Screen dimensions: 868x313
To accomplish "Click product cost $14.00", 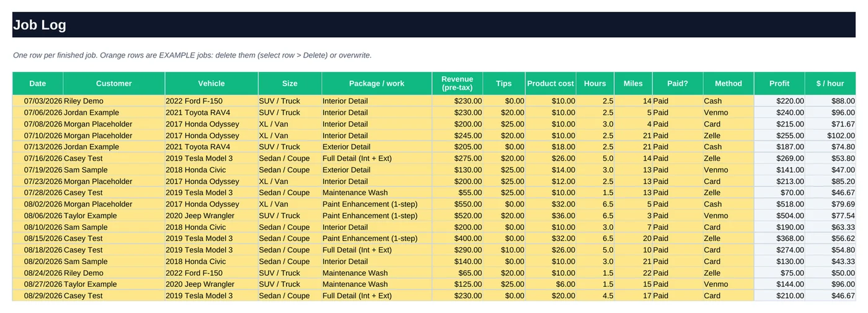I will [551, 170].
